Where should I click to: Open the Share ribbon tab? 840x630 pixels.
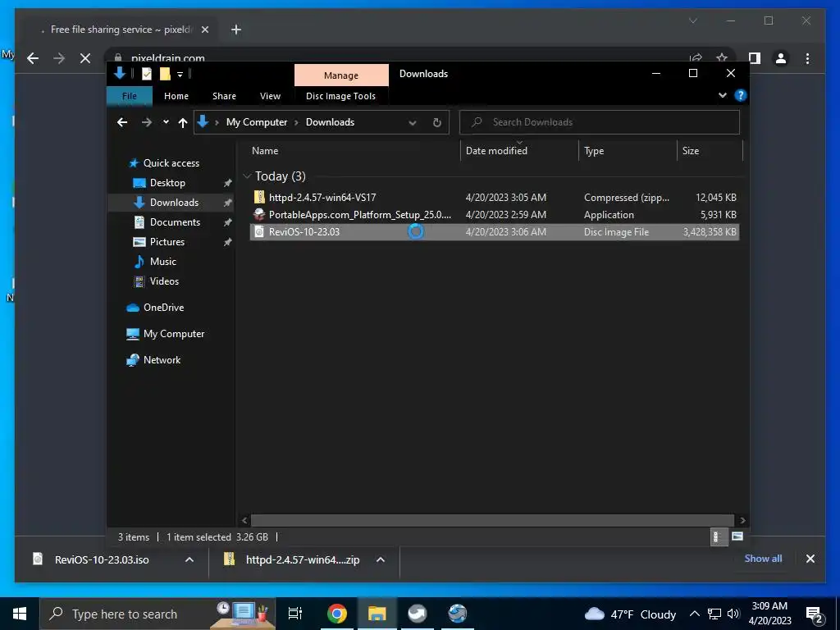point(224,96)
